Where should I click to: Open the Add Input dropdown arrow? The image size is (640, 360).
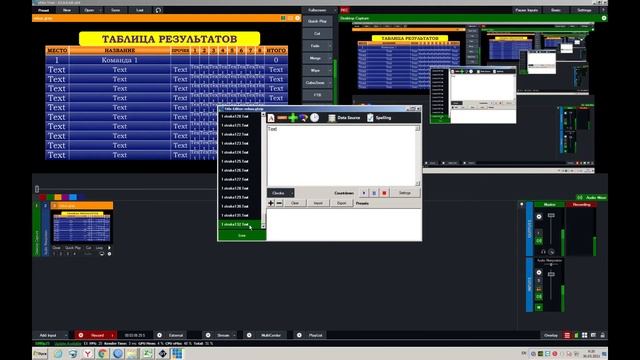(x=65, y=336)
